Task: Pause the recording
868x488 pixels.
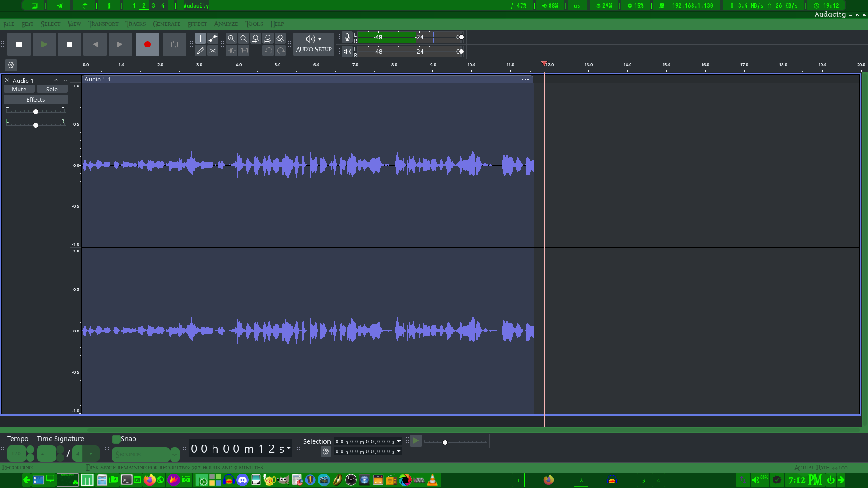Action: [19, 44]
